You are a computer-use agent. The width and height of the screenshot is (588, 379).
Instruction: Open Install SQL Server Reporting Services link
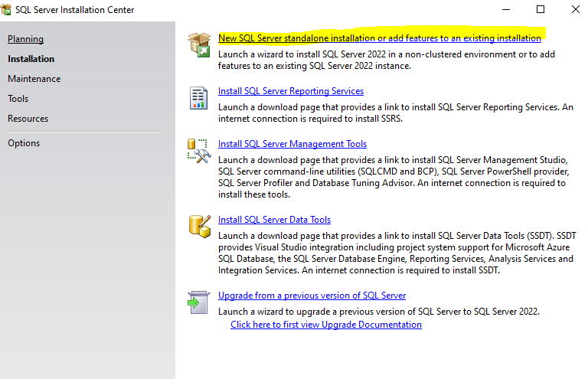tap(291, 91)
